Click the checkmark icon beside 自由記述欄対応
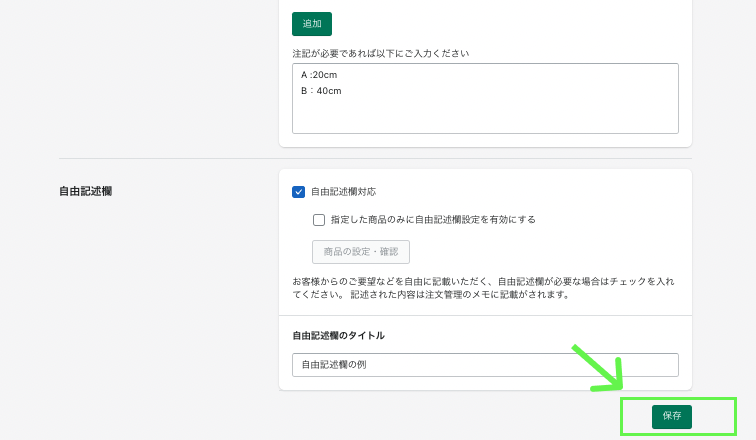The image size is (756, 440). (x=298, y=192)
